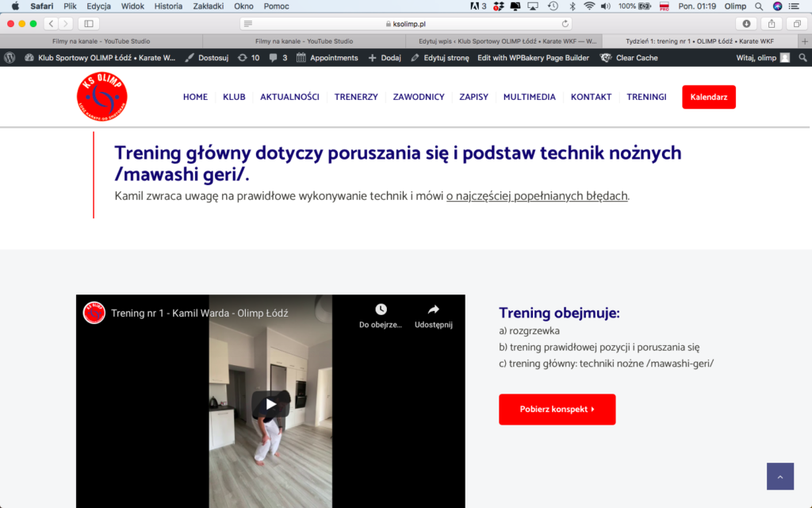Play the Trening nr 1 video
This screenshot has height=508, width=812.
(270, 404)
